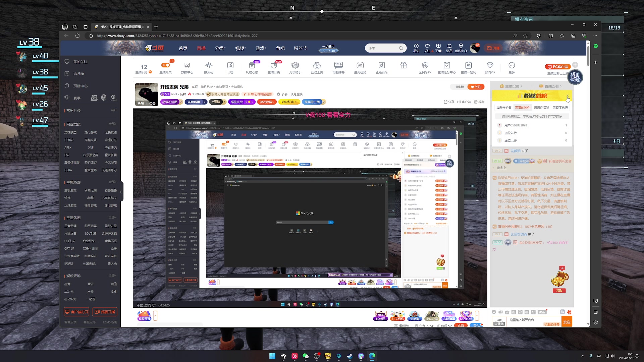Screen dimensions: 644x362
Task: Open 创作中心 creation center icon
Action: tap(461, 48)
